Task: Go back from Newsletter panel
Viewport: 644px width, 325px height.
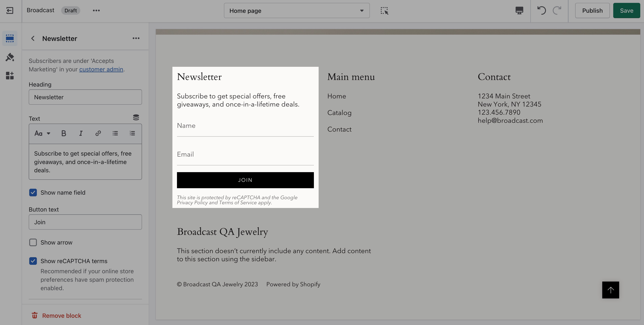Action: pyautogui.click(x=33, y=38)
